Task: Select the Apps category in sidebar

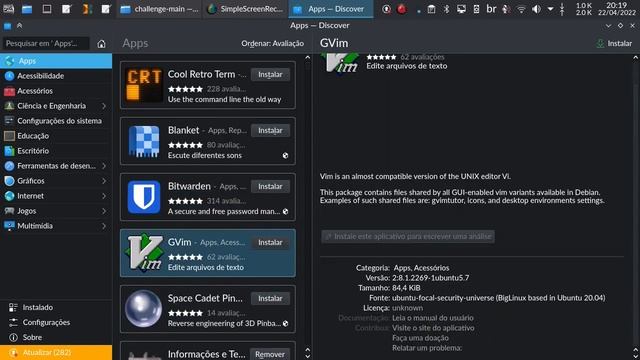Action: [x=56, y=61]
